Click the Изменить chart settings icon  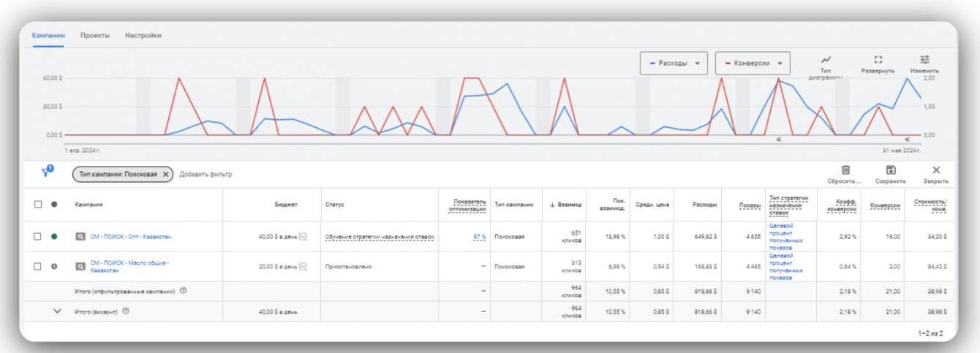pyautogui.click(x=924, y=61)
